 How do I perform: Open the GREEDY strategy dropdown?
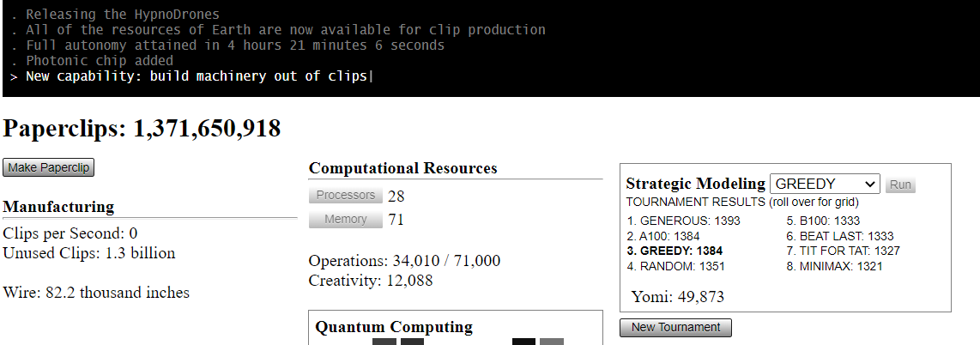[x=825, y=184]
